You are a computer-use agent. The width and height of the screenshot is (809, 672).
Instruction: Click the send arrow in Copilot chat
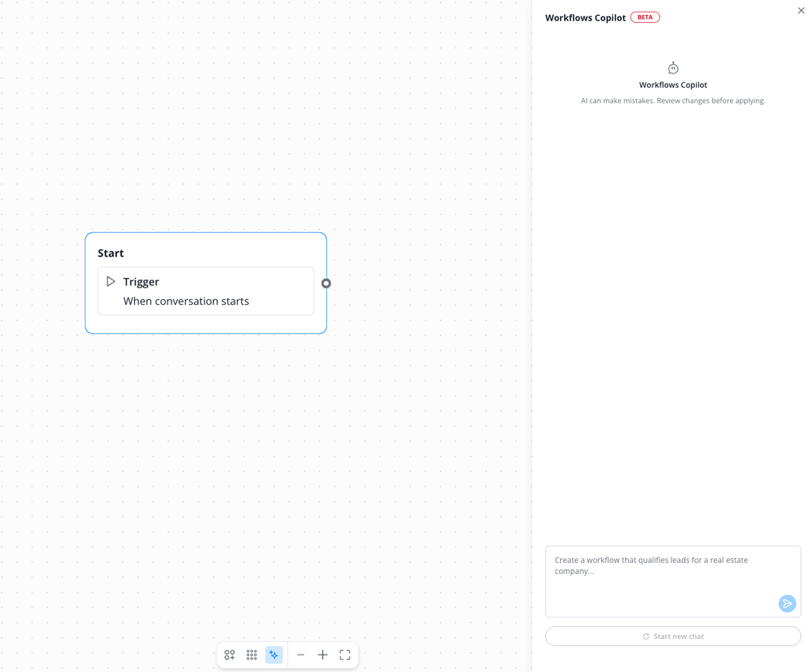(787, 603)
